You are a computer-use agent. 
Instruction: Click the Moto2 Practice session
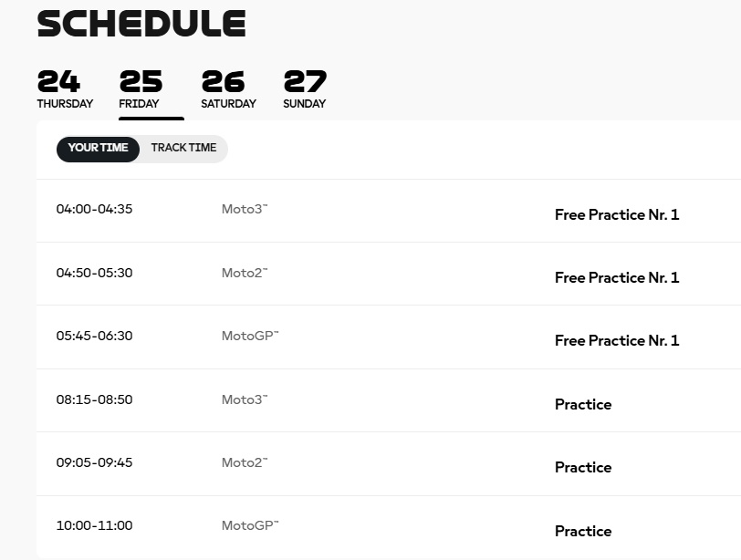[582, 467]
